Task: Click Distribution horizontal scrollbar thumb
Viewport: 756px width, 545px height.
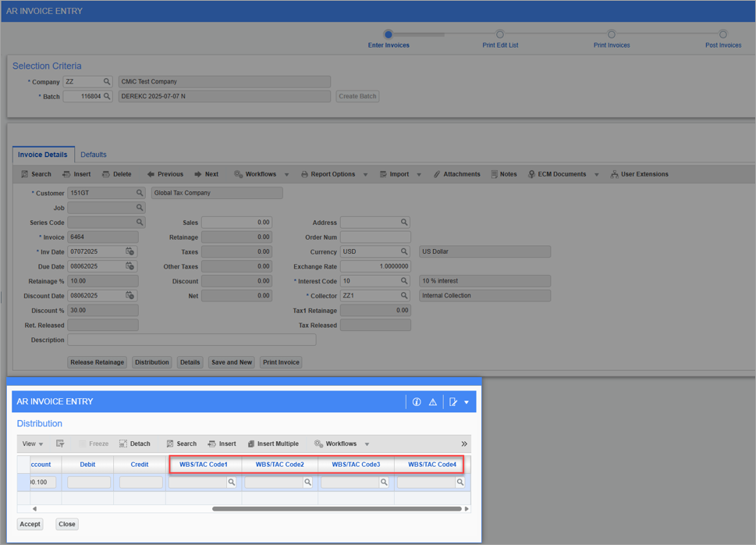Action: pos(336,509)
